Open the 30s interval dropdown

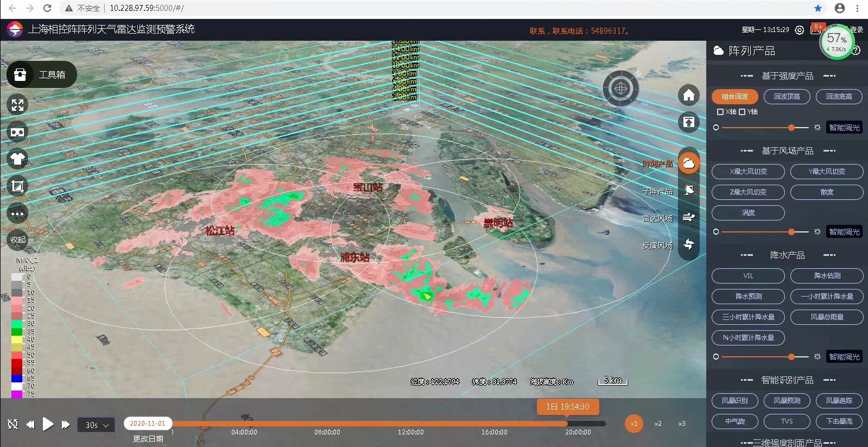click(x=97, y=425)
